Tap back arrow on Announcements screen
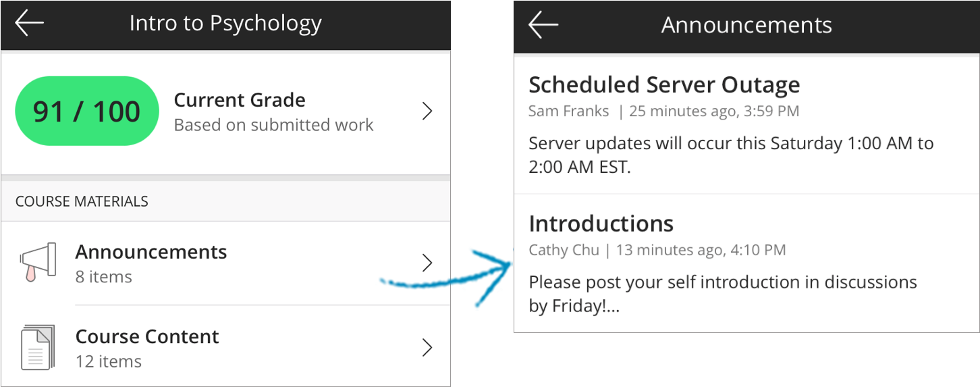Viewport: 980px width, 387px height. point(543,25)
